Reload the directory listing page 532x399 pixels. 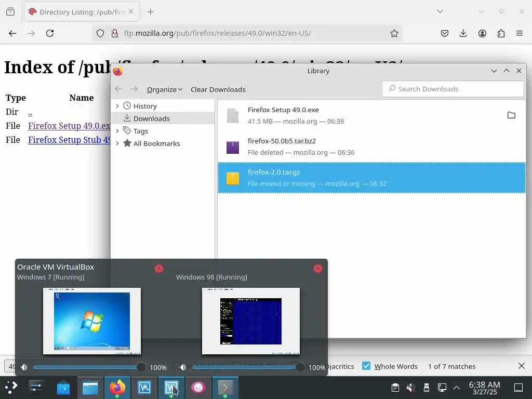point(50,33)
